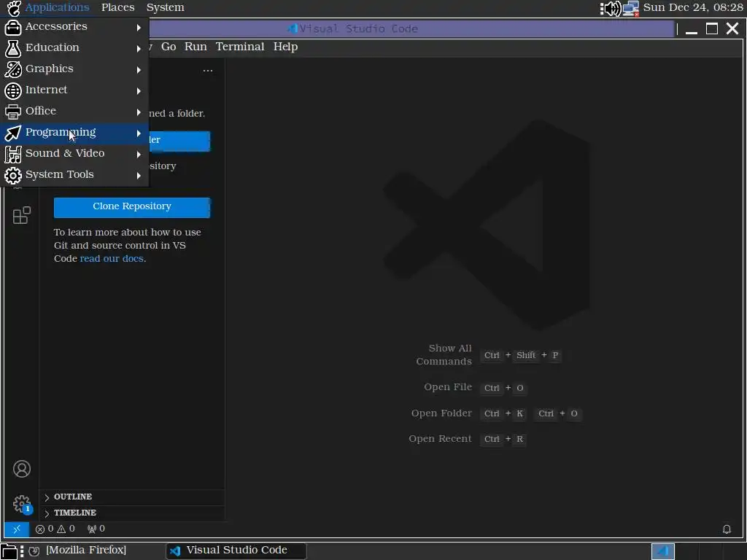Open the Help menu
747x560 pixels.
[x=285, y=47]
